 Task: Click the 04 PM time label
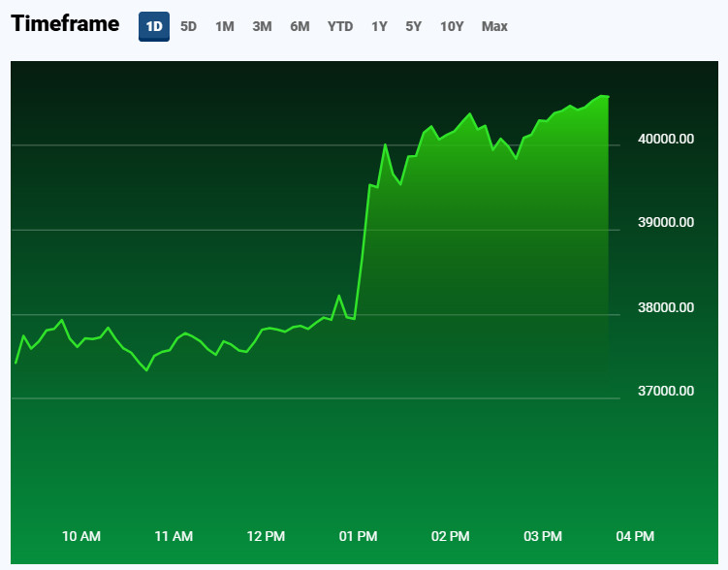pyautogui.click(x=635, y=537)
